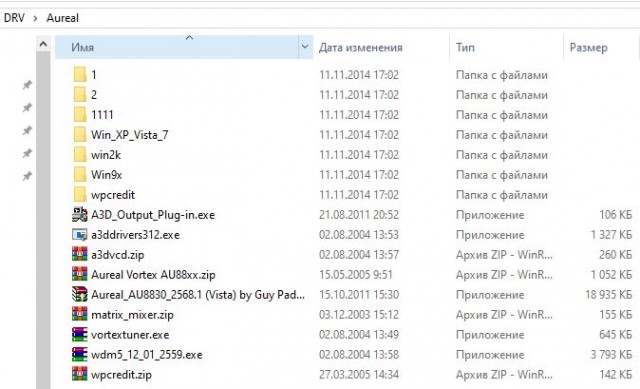Click the folder name Win9x
Image resolution: width=640 pixels, height=389 pixels.
tap(107, 175)
